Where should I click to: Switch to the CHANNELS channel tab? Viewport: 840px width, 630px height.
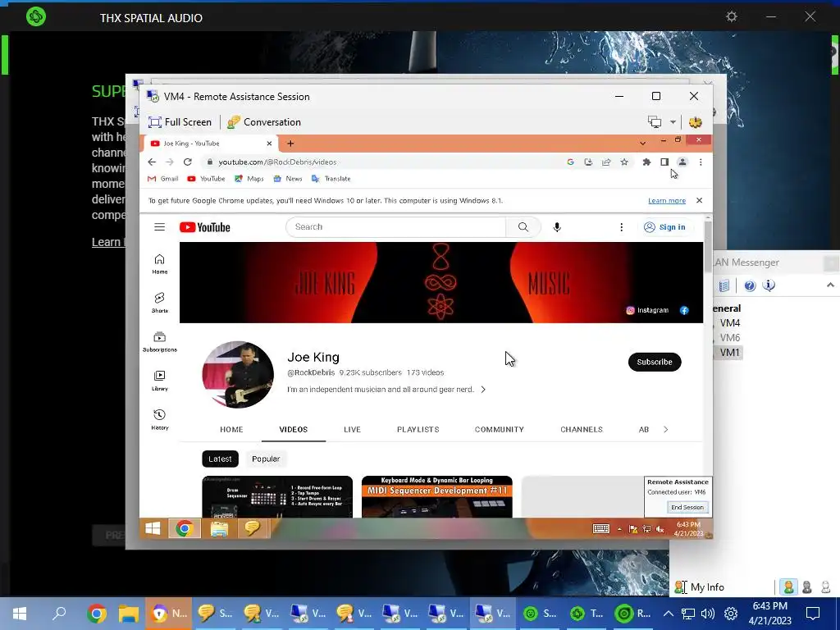pos(582,429)
